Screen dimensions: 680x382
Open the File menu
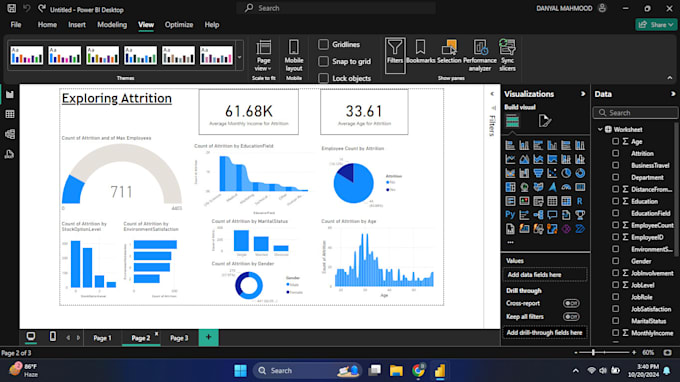point(16,25)
